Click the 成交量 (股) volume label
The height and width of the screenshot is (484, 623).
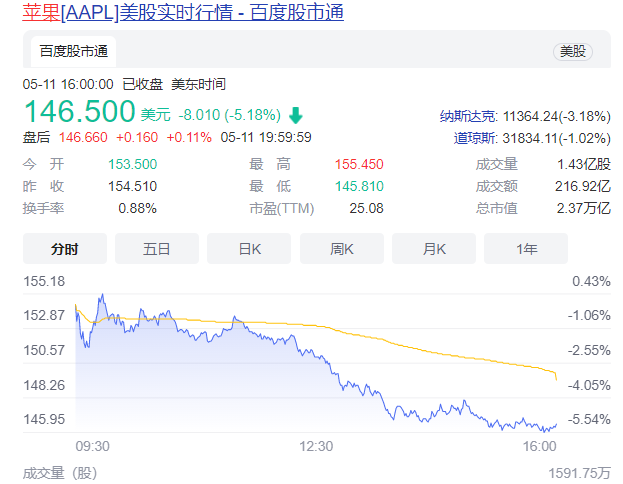point(60,473)
